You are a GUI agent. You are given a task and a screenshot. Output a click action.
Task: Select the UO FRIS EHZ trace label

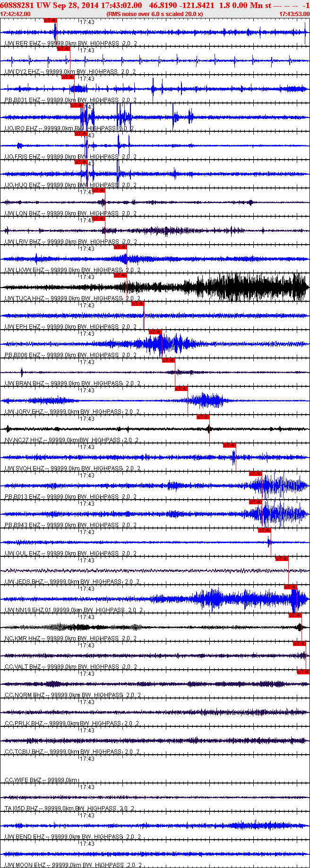[x=70, y=157]
